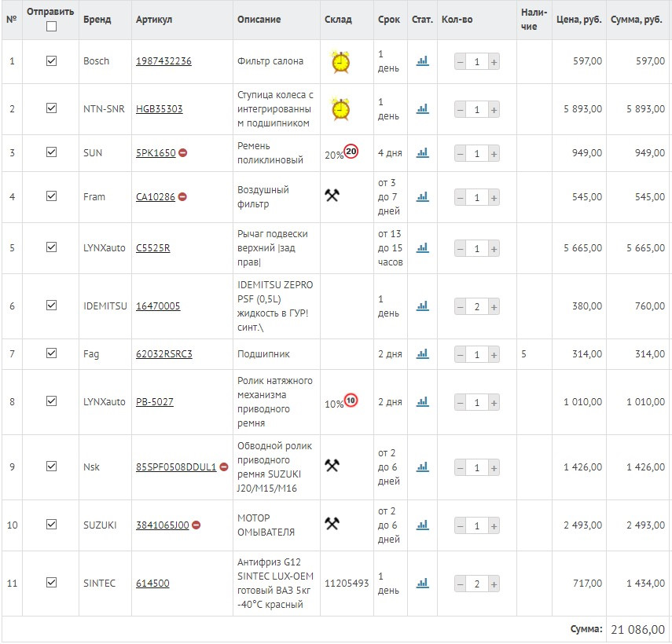Uncheck the IDEMITSU row checkbox
Screen dimensions: 672x644
click(51, 305)
